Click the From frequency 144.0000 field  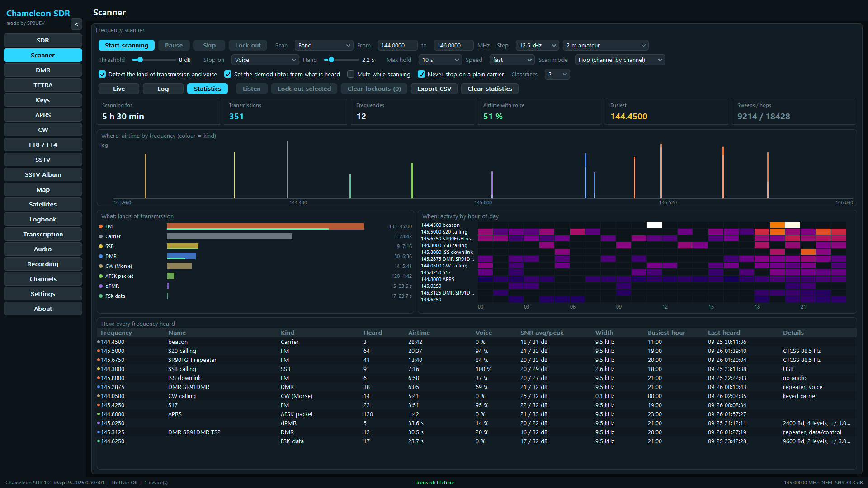click(397, 46)
